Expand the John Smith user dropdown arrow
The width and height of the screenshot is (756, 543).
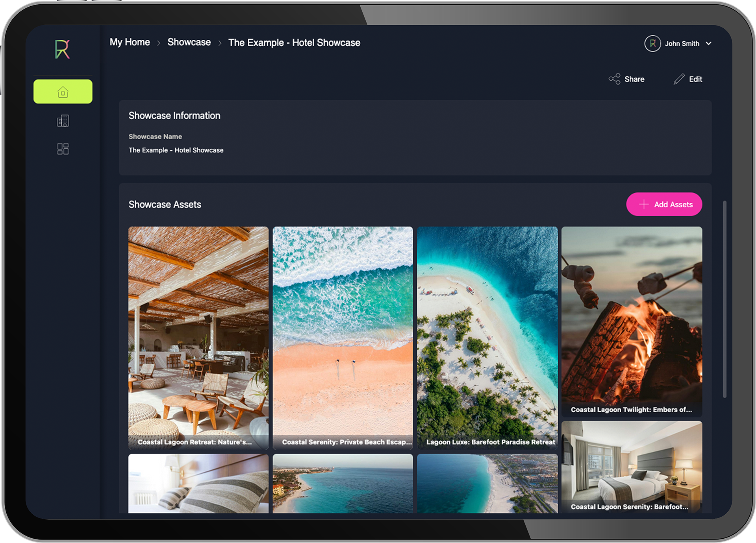[x=709, y=44]
